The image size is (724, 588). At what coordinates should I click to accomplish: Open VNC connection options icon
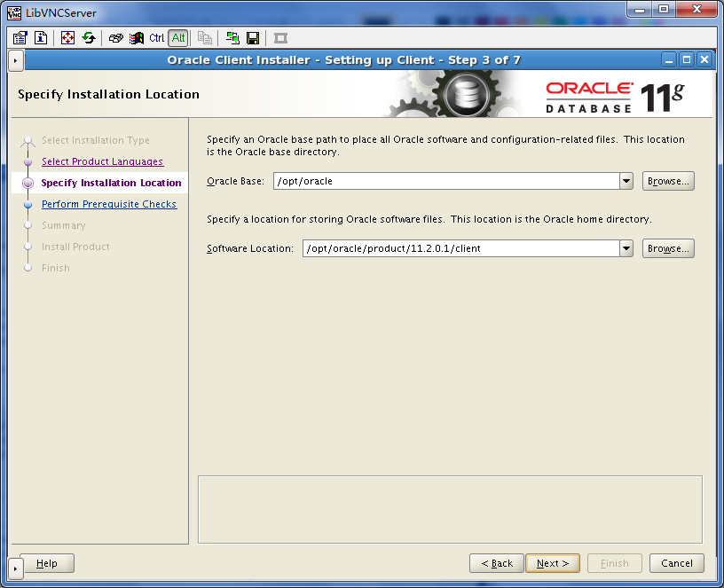(20, 38)
